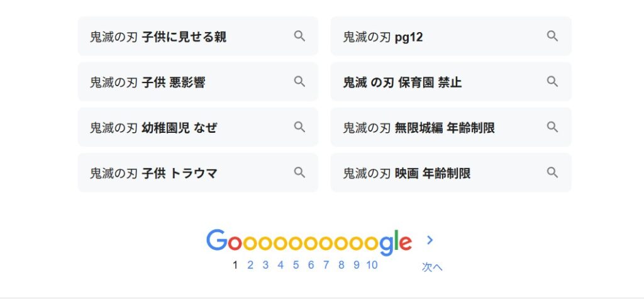
Task: Click search icon beside 幼稚園児 なぜ suggestion
Action: pos(299,127)
